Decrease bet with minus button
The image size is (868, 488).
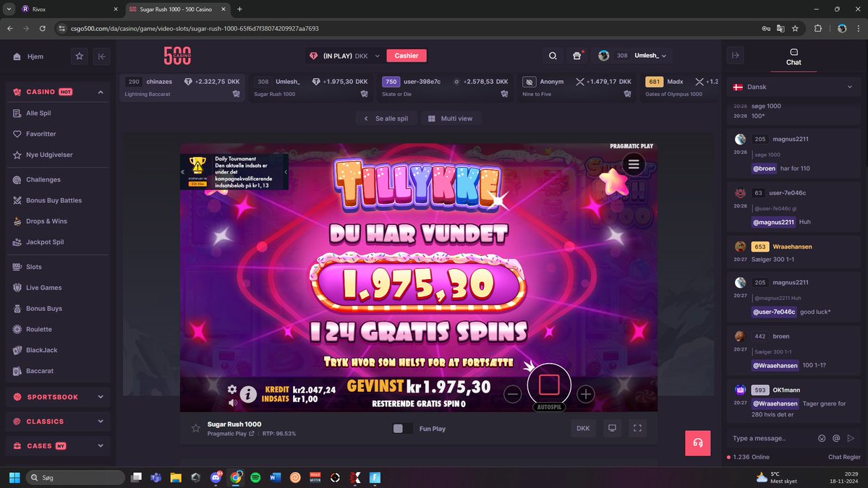(513, 394)
